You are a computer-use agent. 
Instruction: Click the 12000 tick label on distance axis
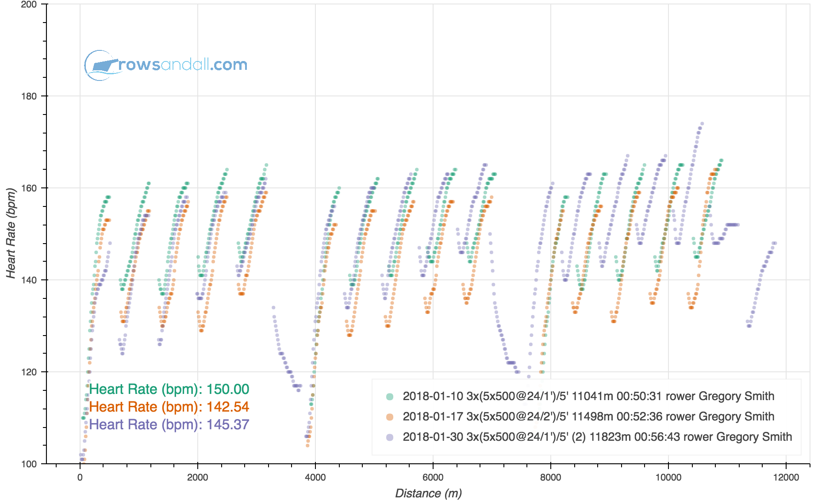(x=786, y=477)
